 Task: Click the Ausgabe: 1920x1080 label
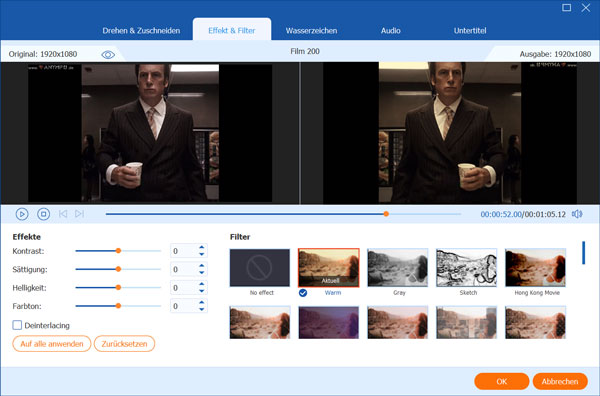pos(555,54)
